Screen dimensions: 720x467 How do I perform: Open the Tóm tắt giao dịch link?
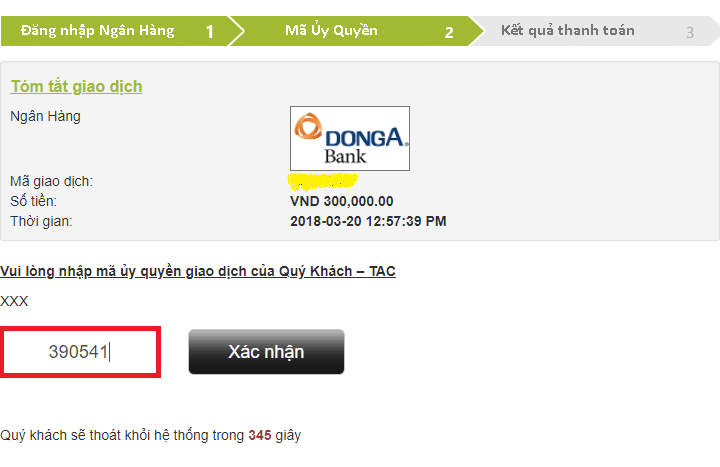point(76,86)
